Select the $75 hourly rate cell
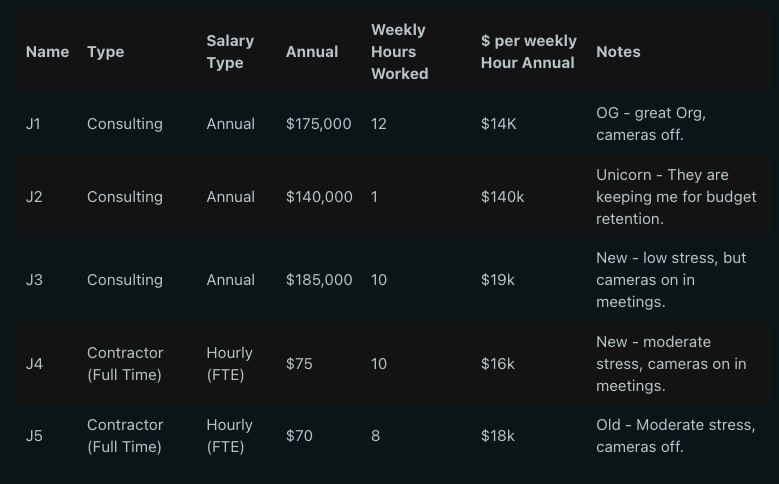The image size is (779, 484). 299,364
